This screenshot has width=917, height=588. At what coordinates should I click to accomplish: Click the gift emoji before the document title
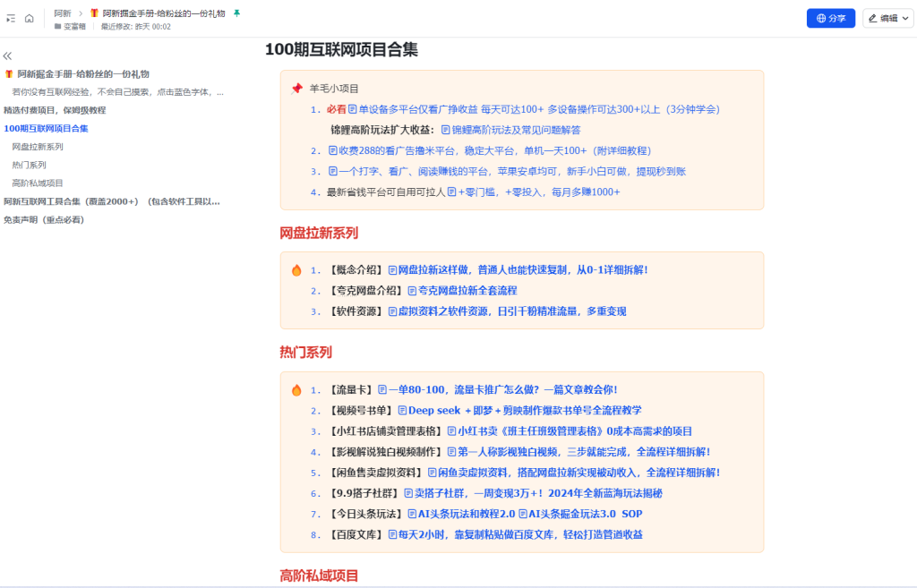tap(93, 13)
